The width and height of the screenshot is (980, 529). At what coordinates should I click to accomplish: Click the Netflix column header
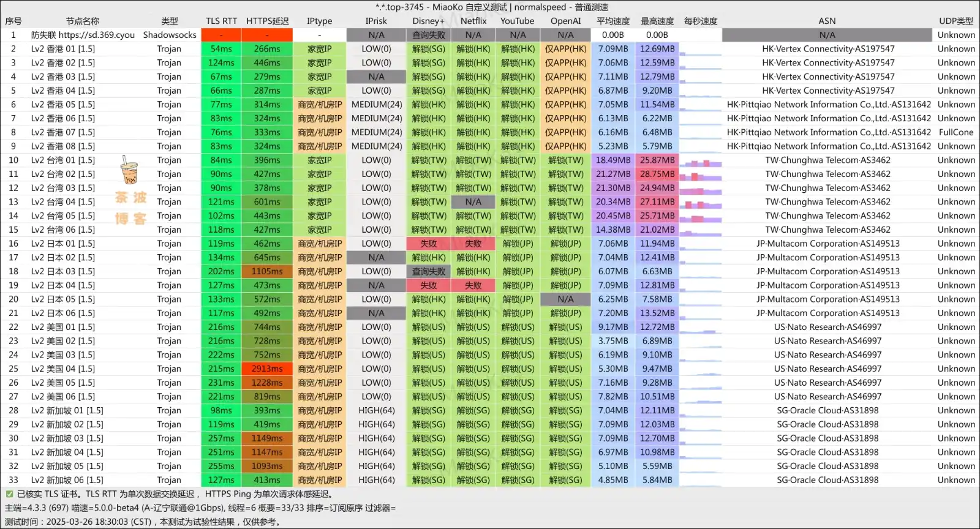point(473,21)
